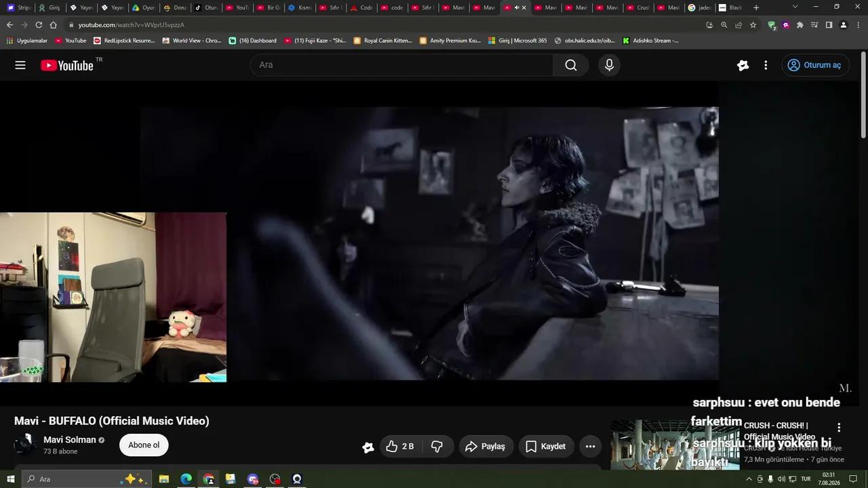Open the Amity Premium Kısı... bookmark
Image resolution: width=868 pixels, height=488 pixels.
point(450,41)
